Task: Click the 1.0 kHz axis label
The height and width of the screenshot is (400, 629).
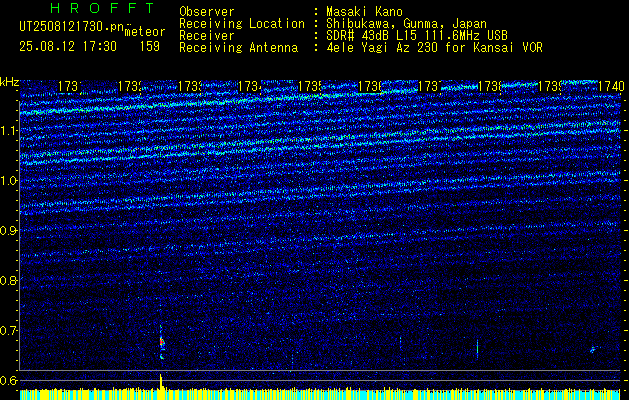Action: tap(8, 181)
